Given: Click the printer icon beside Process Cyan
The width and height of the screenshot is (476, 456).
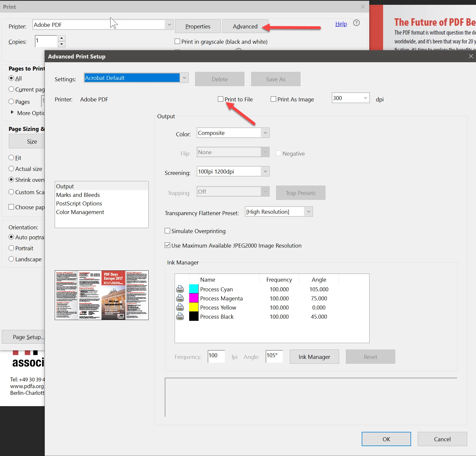Looking at the screenshot, I should 180,289.
